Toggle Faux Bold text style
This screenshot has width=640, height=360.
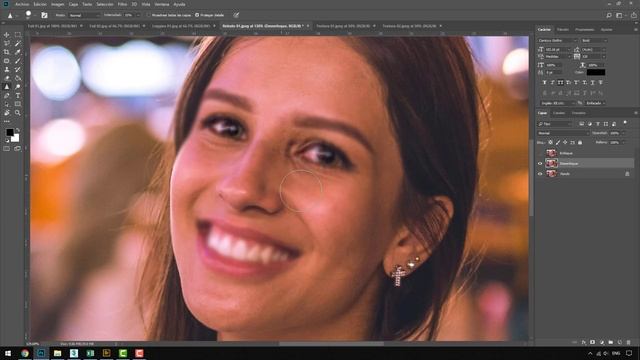coord(544,82)
